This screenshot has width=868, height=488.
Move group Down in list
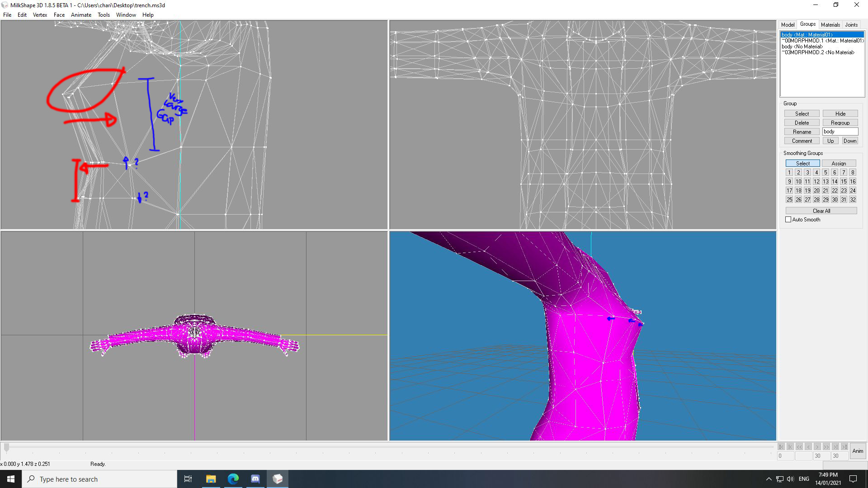849,141
